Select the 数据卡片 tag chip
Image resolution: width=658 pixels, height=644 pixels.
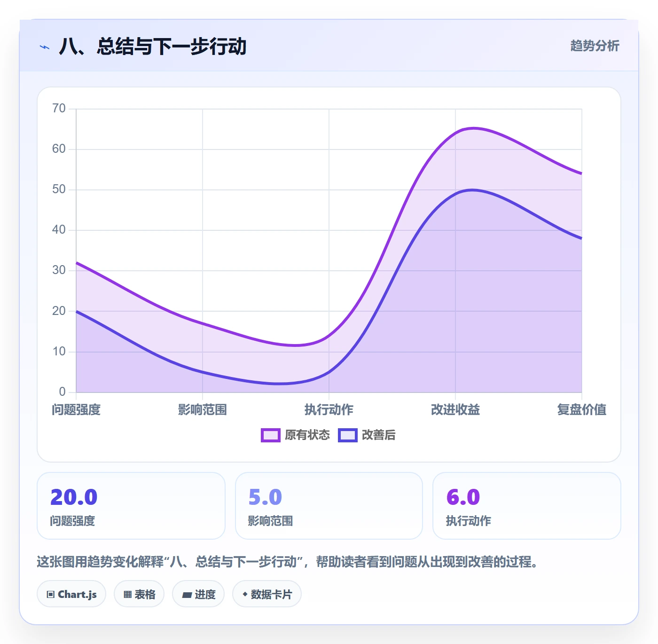267,594
